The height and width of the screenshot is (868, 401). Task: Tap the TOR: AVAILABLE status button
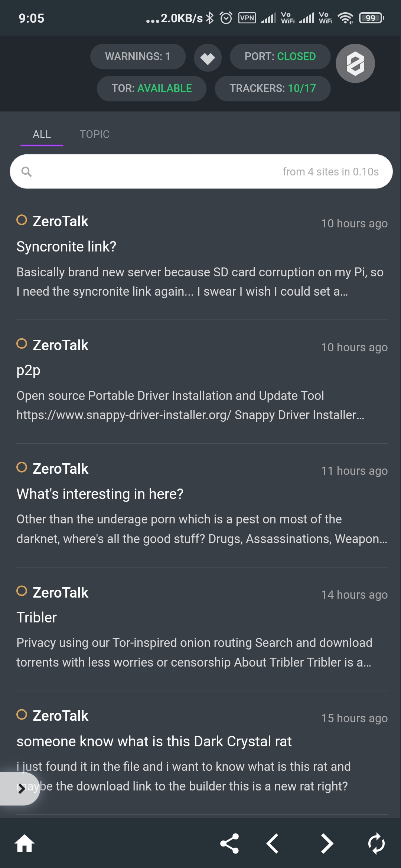click(151, 88)
